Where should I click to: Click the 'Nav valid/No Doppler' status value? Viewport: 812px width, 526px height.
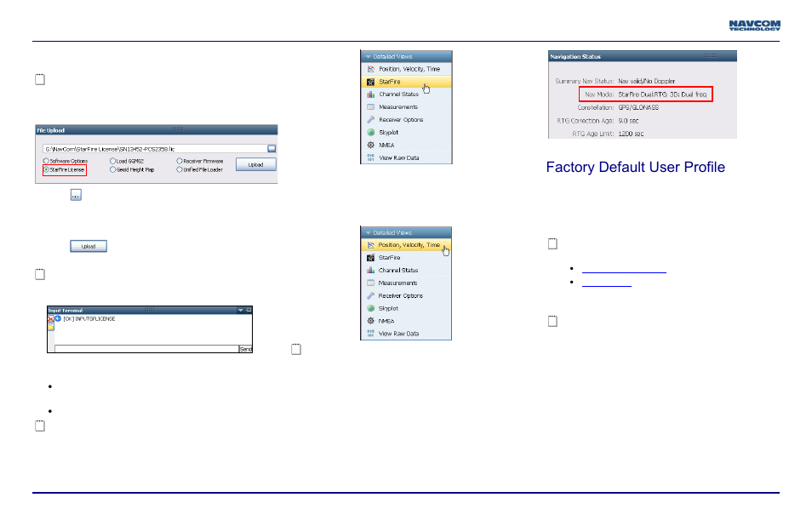[647, 81]
